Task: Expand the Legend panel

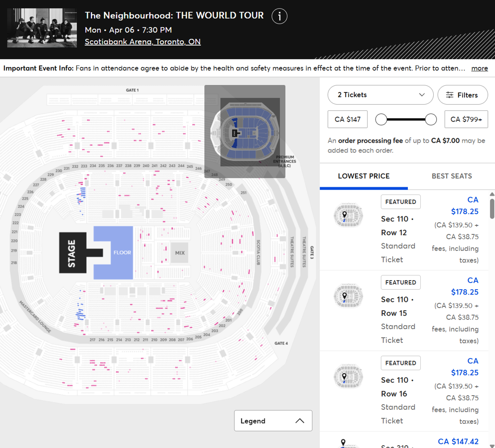Action: (x=273, y=421)
